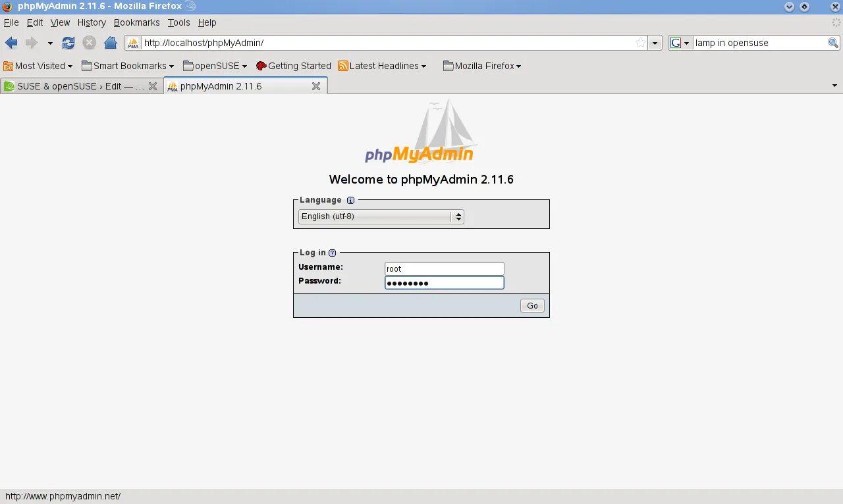The image size is (843, 504).
Task: Click the Back navigation arrow
Action: [x=11, y=43]
